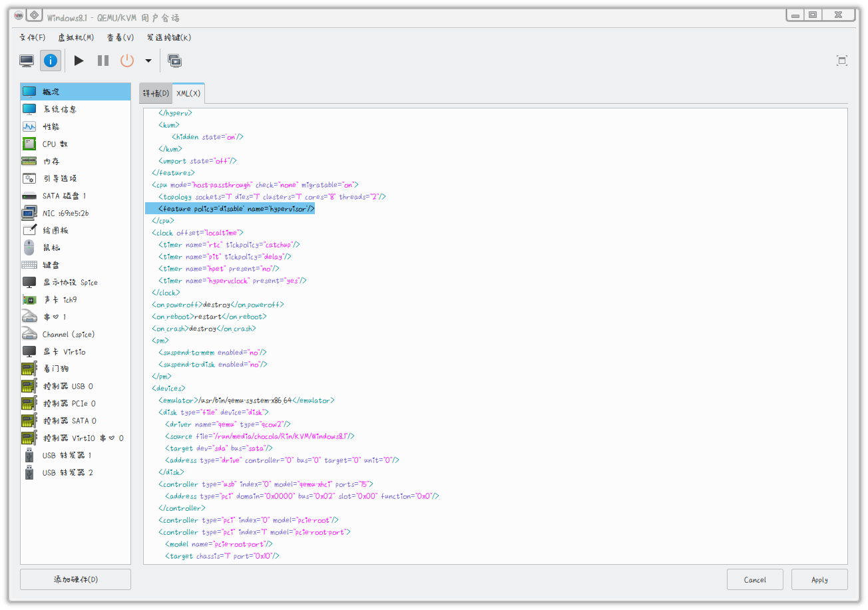The height and width of the screenshot is (610, 868).
Task: Click the timer name rtc line
Action: click(229, 245)
